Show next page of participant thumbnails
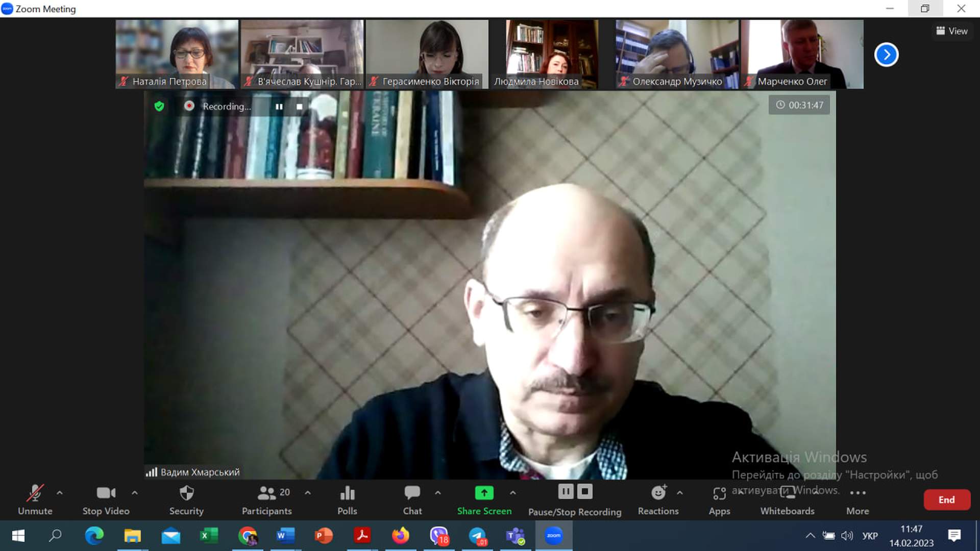980x551 pixels. pos(887,55)
